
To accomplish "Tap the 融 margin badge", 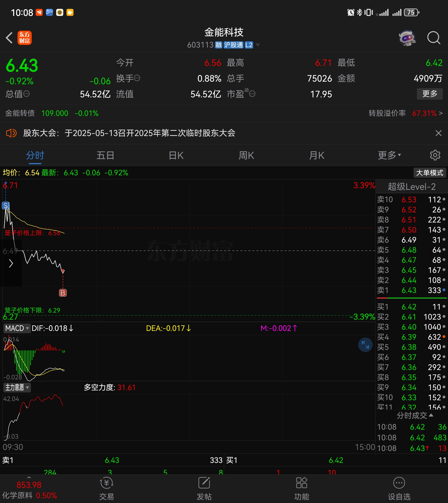I will [218, 45].
